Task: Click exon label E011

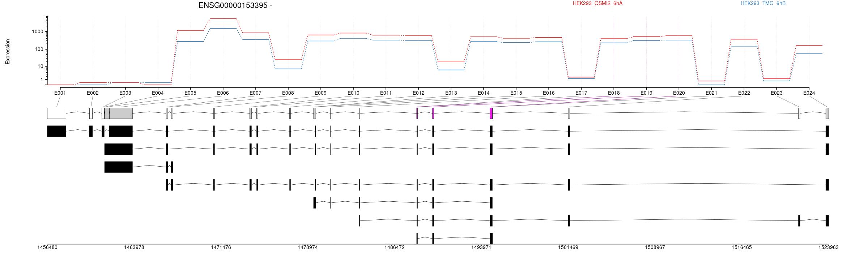Action: [x=386, y=93]
